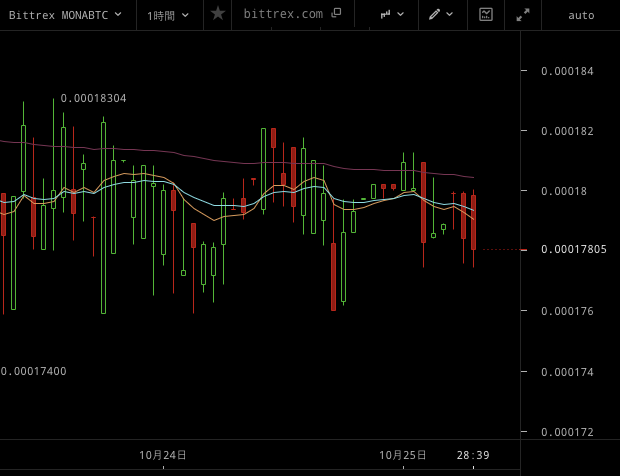Click the 0.000172 price axis label
620x476 pixels.
click(567, 433)
